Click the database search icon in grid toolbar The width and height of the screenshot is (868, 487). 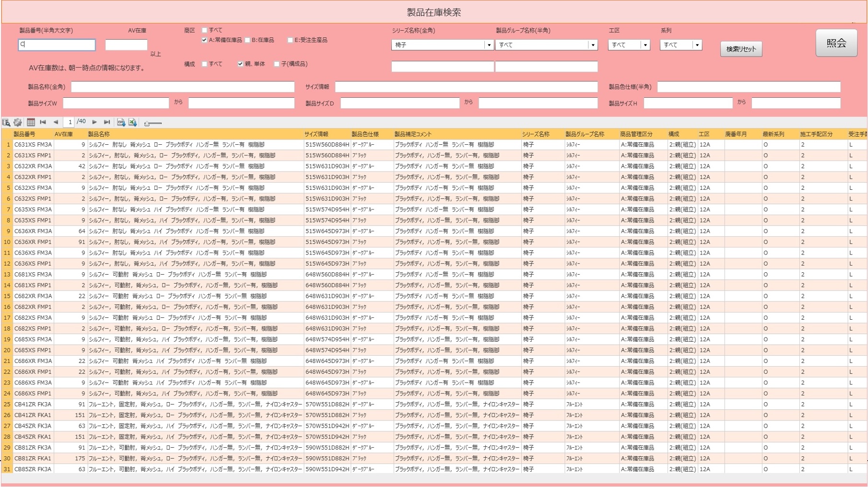click(6, 123)
